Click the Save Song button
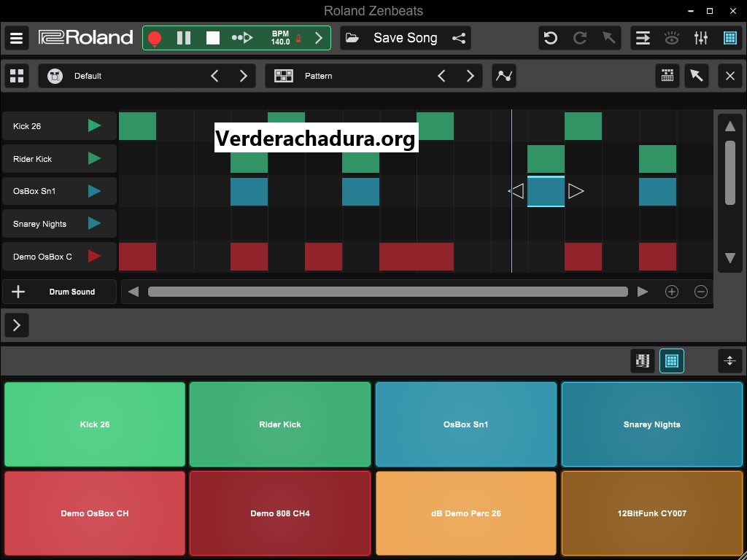747x560 pixels. pyautogui.click(x=406, y=38)
